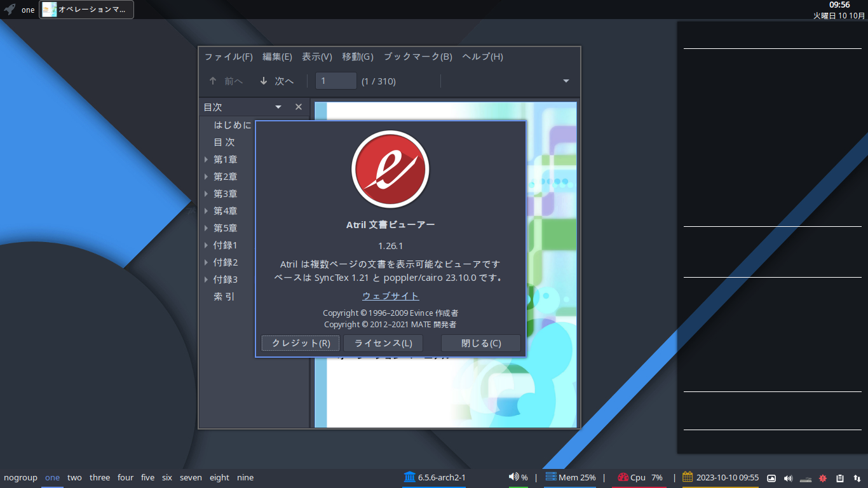
Task: Open the 表示(V) menu
Action: pyautogui.click(x=317, y=57)
